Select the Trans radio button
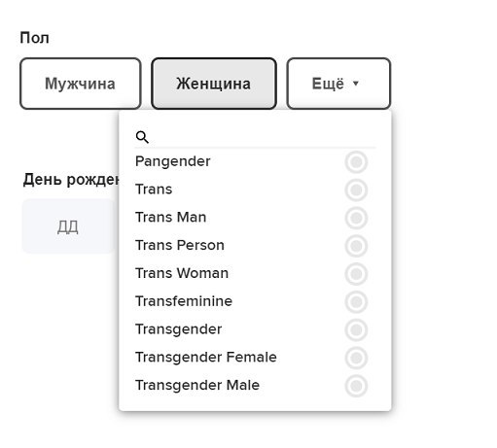The height and width of the screenshot is (448, 497). (356, 190)
